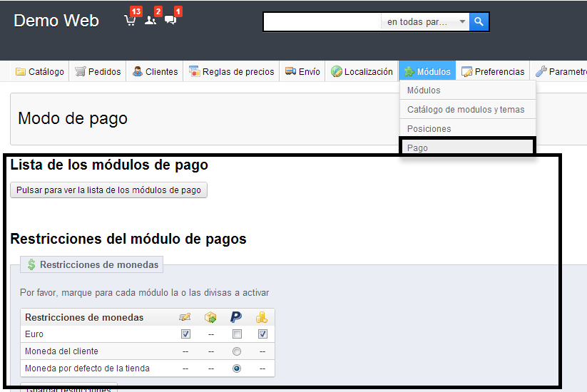Click the 'Restricciones de monedas' table header text
587x392 pixels.
click(x=84, y=317)
